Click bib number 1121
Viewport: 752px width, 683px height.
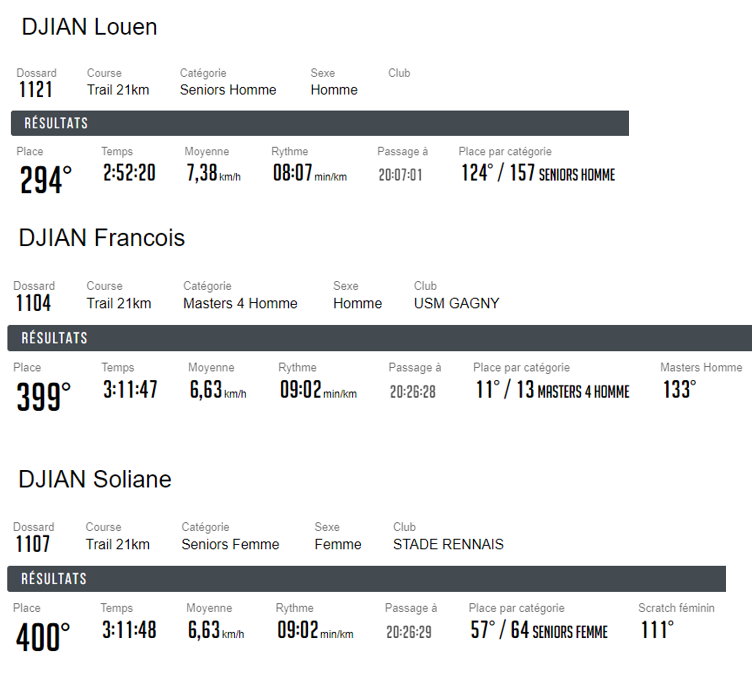pyautogui.click(x=35, y=90)
